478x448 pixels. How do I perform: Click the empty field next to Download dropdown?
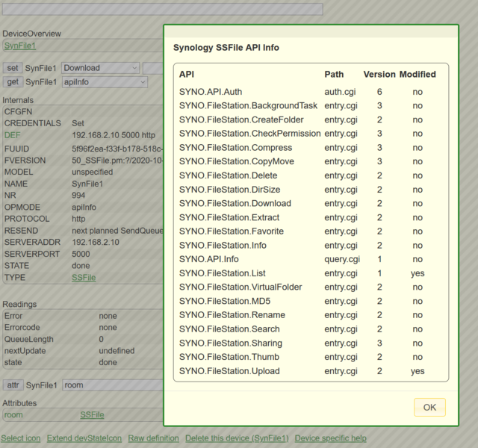[x=153, y=68]
